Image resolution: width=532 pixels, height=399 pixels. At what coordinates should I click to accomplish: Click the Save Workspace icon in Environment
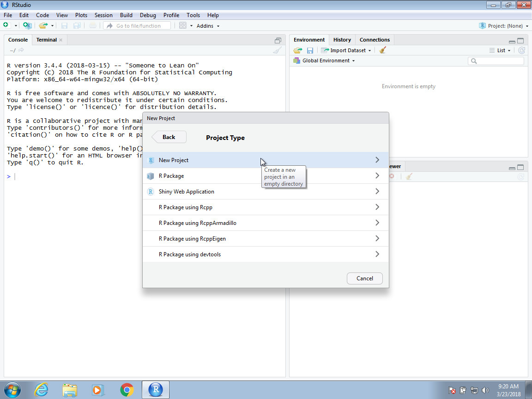pyautogui.click(x=310, y=50)
